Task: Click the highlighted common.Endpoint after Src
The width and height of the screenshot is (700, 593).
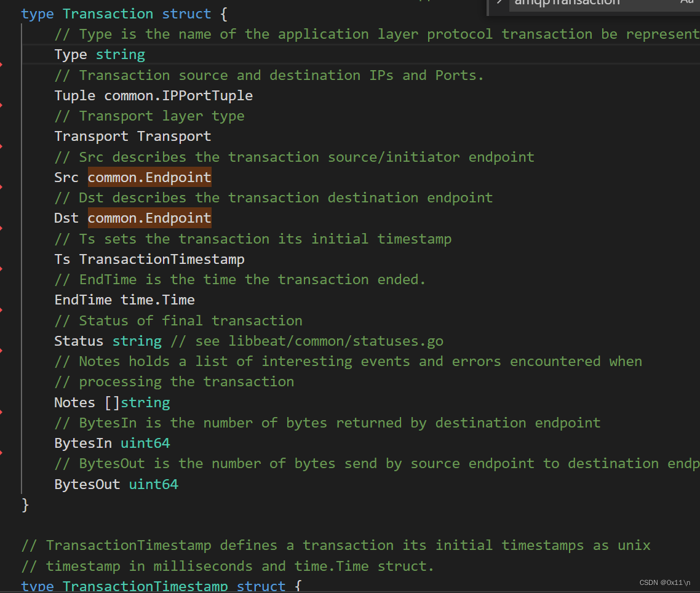Action: 149,177
